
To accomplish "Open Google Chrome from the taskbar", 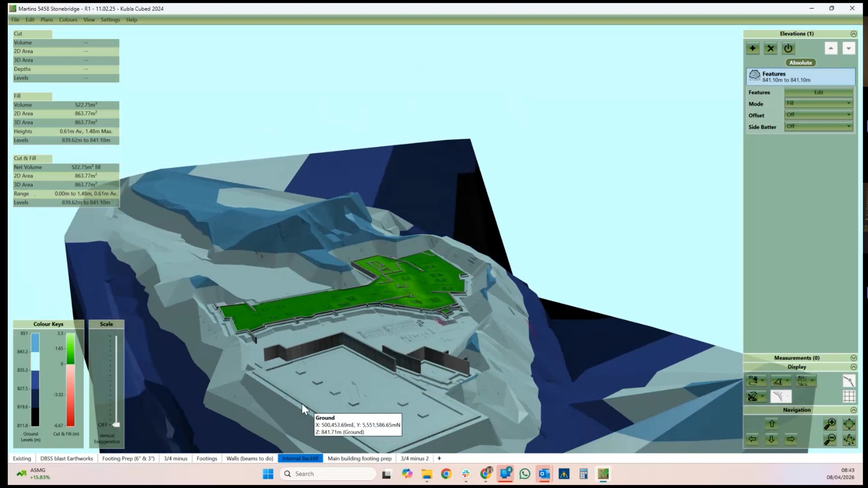I will [x=446, y=474].
